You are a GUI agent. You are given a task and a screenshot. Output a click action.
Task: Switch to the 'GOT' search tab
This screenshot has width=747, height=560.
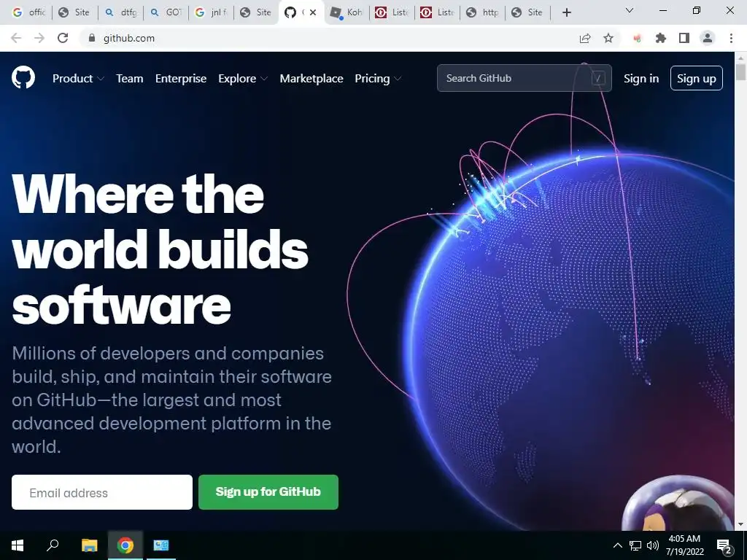166,12
